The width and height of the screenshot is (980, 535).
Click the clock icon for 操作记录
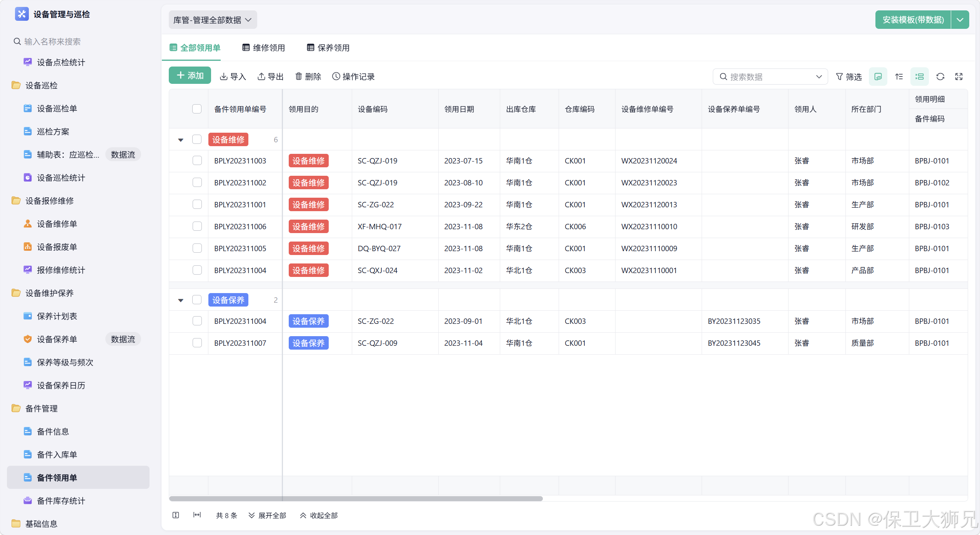coord(336,77)
